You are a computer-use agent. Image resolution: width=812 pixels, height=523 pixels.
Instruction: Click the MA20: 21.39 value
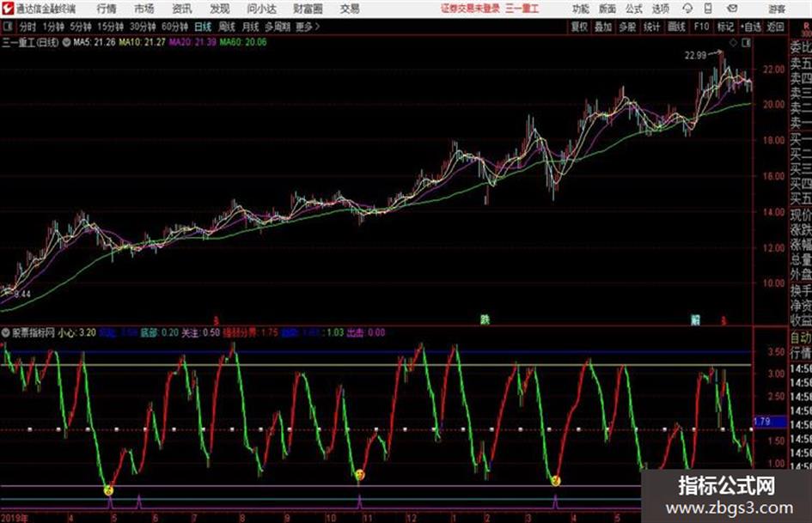tap(192, 42)
